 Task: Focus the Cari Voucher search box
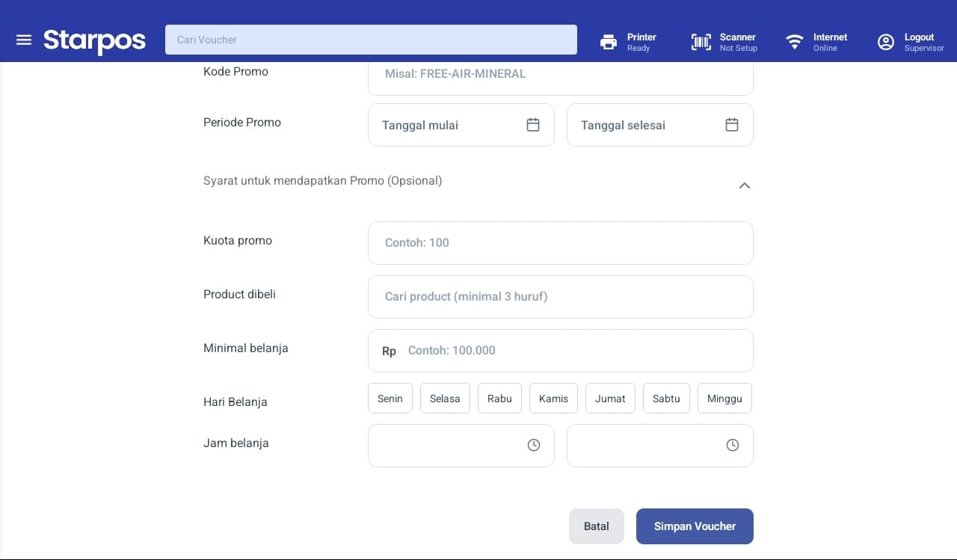point(371,40)
